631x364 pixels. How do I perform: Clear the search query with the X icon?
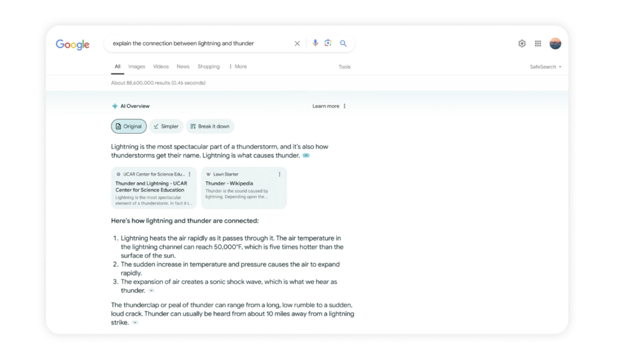click(x=297, y=44)
